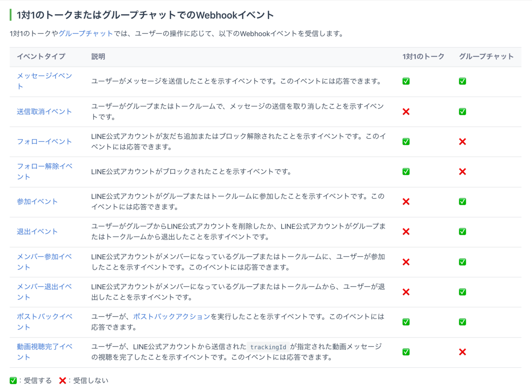Click the legend text 受信しない

pos(91,380)
